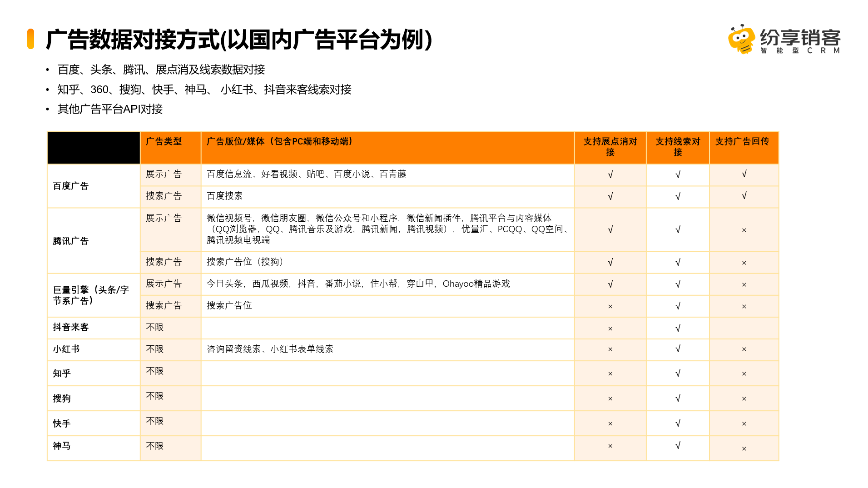
Task: Select the 抖音来客 row label
Action: (x=71, y=327)
